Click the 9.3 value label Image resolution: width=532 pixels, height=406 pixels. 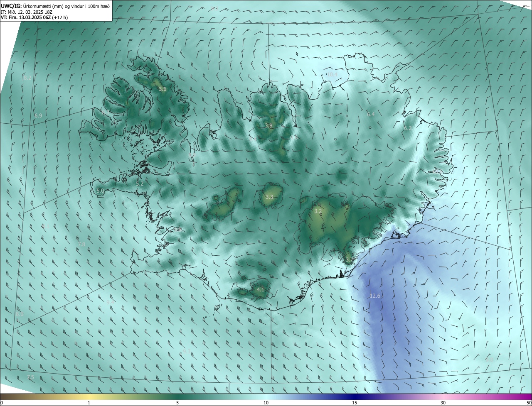[187, 351]
